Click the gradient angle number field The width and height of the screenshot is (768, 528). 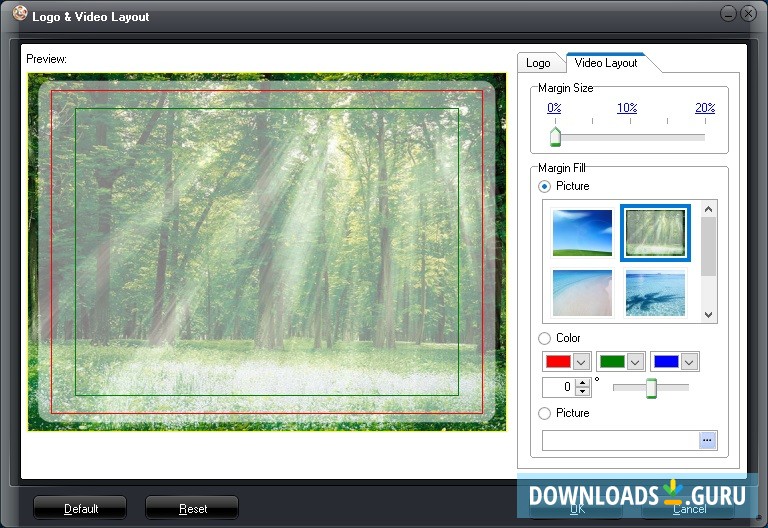coord(558,387)
